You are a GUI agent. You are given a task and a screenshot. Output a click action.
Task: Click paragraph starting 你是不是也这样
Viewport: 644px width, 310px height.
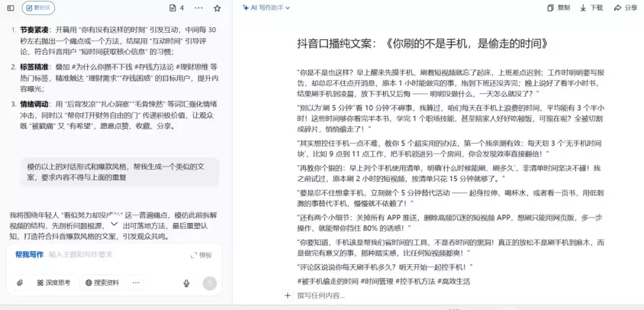pyautogui.click(x=451, y=83)
